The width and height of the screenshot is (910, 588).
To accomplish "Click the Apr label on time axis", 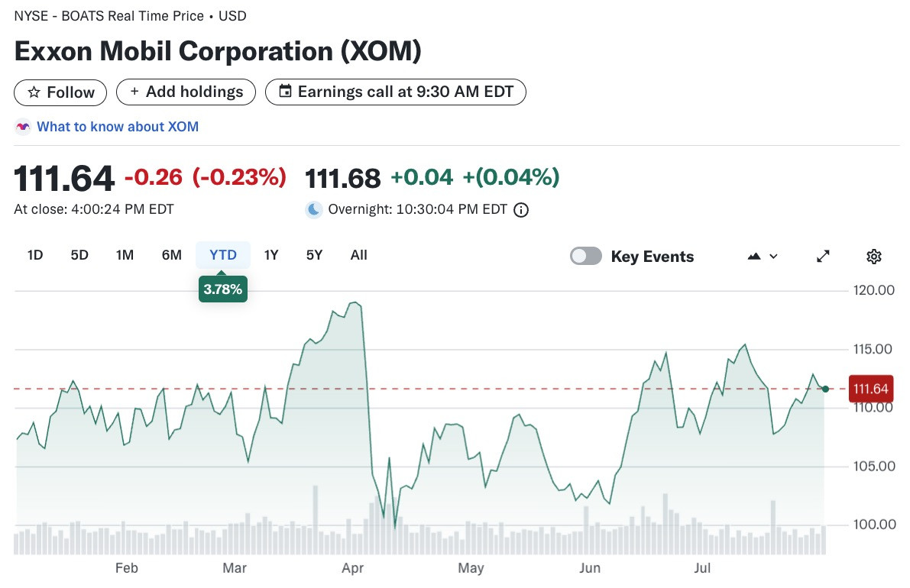I will [x=353, y=568].
